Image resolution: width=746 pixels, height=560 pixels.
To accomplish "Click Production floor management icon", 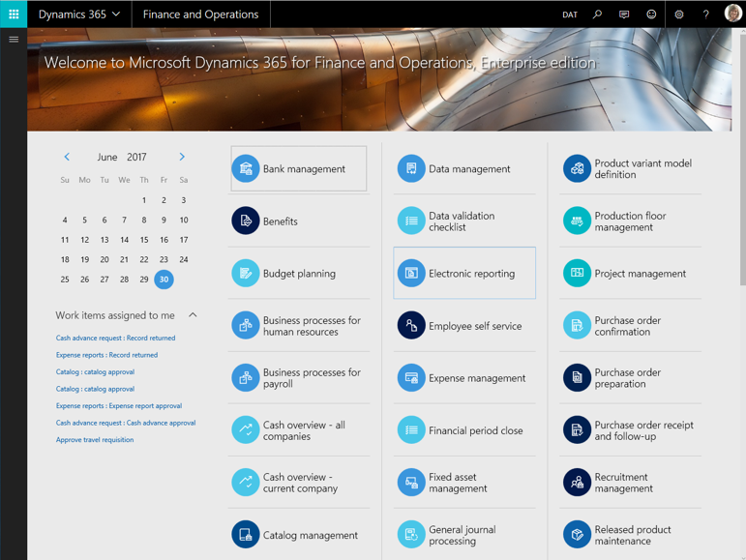I will pyautogui.click(x=577, y=221).
